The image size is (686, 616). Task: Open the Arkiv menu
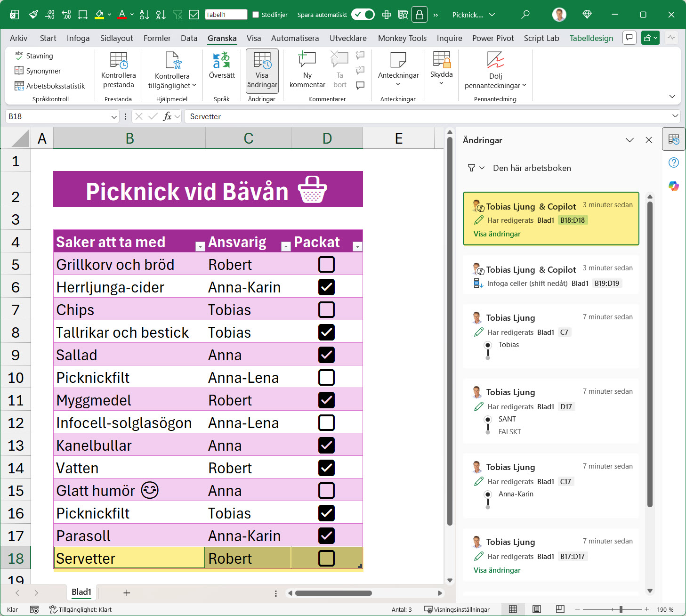pos(19,38)
